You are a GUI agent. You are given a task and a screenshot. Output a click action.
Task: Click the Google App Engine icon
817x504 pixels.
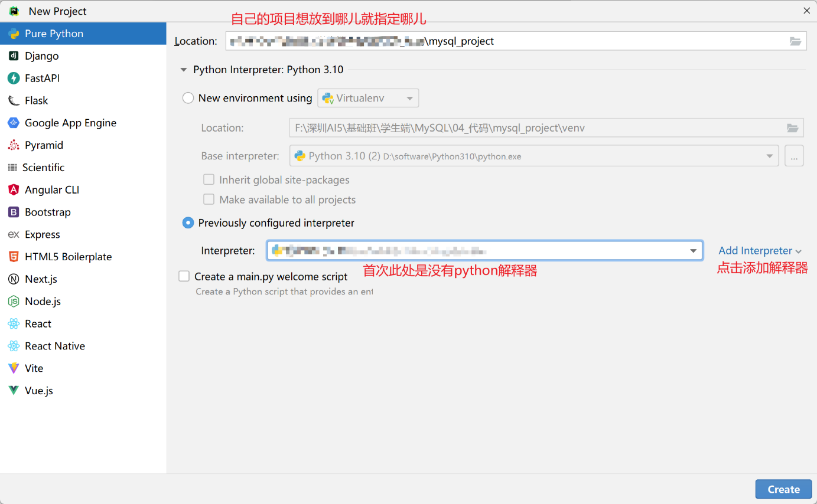(14, 123)
